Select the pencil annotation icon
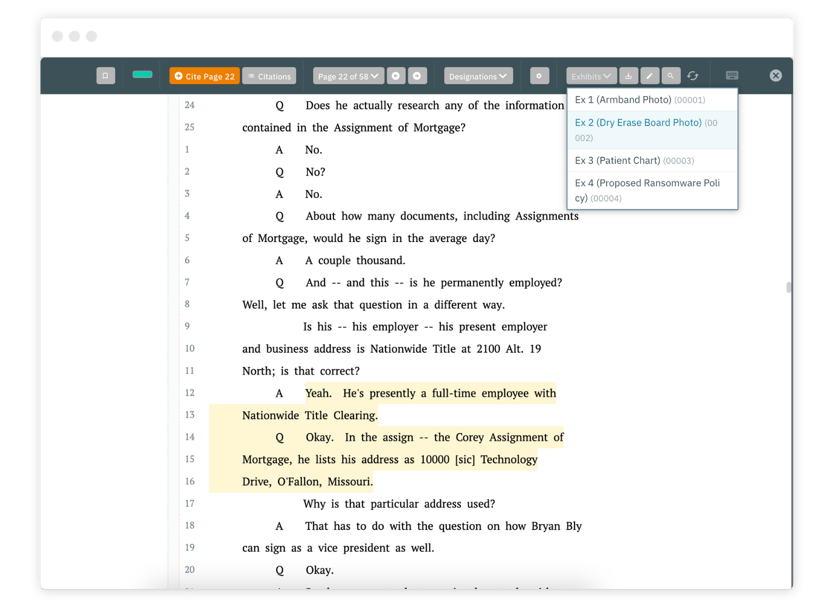Viewport: 834px width, 608px height. [650, 75]
